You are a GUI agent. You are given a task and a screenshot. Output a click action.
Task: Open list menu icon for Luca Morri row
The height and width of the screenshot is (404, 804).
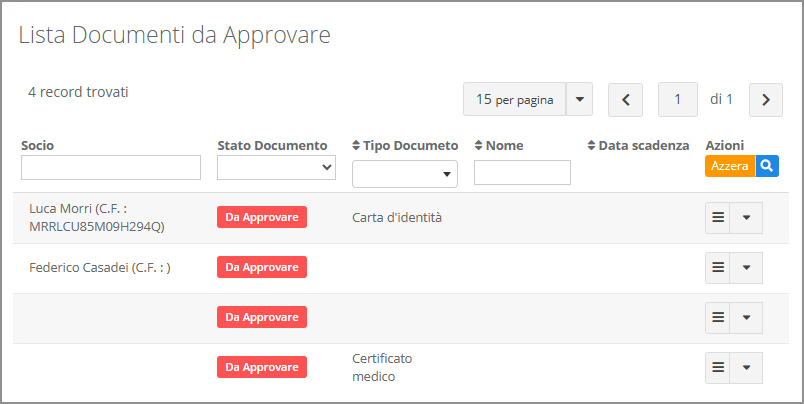click(717, 218)
